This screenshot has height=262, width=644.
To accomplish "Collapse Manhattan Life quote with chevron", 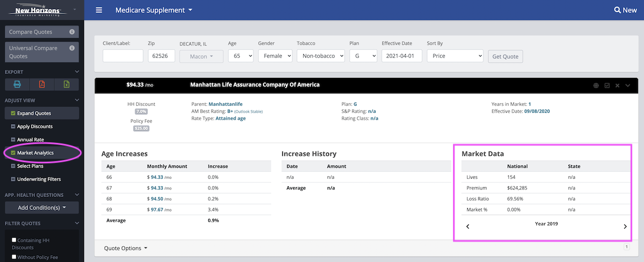I will coord(627,85).
